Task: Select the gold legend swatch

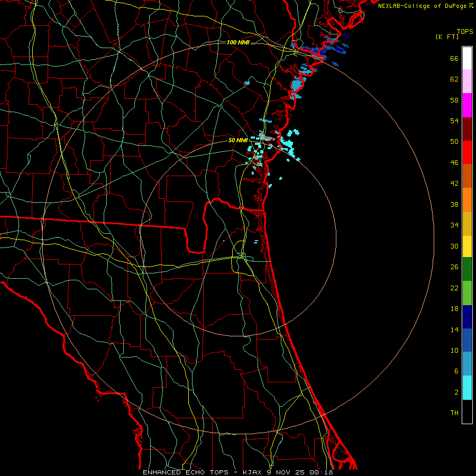Action: (467, 224)
